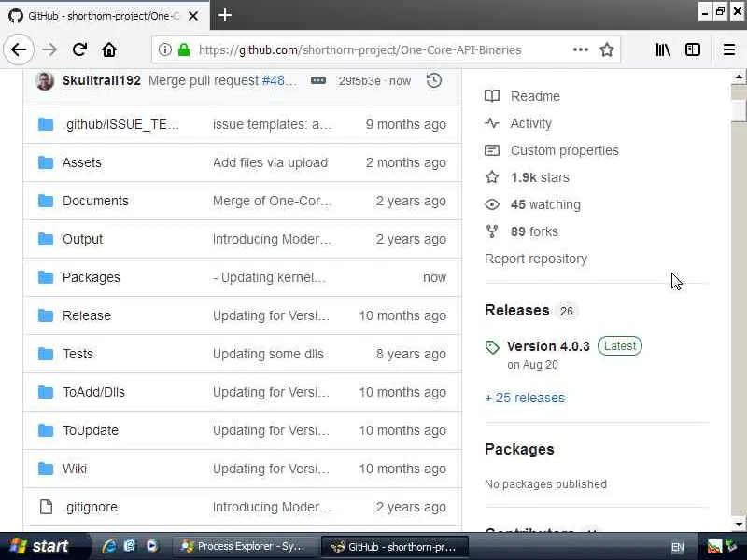Click 'on Aug 20' release date

(x=532, y=365)
